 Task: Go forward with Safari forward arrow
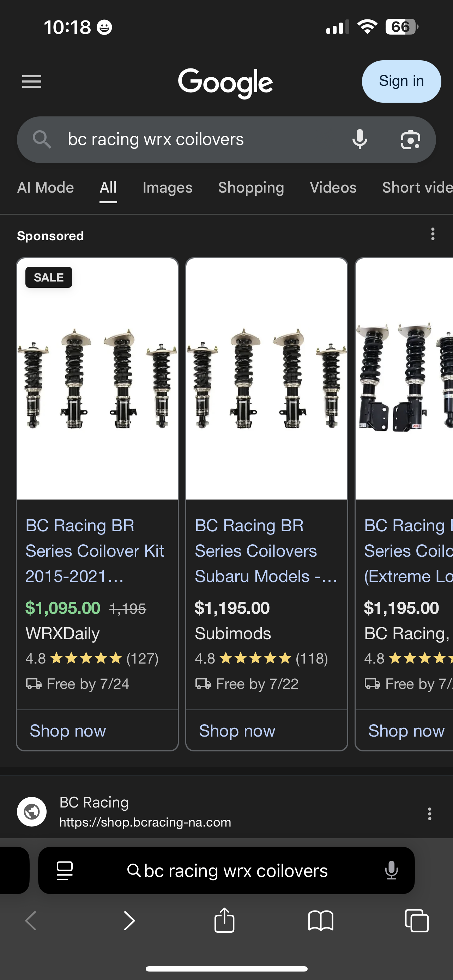[x=129, y=921]
